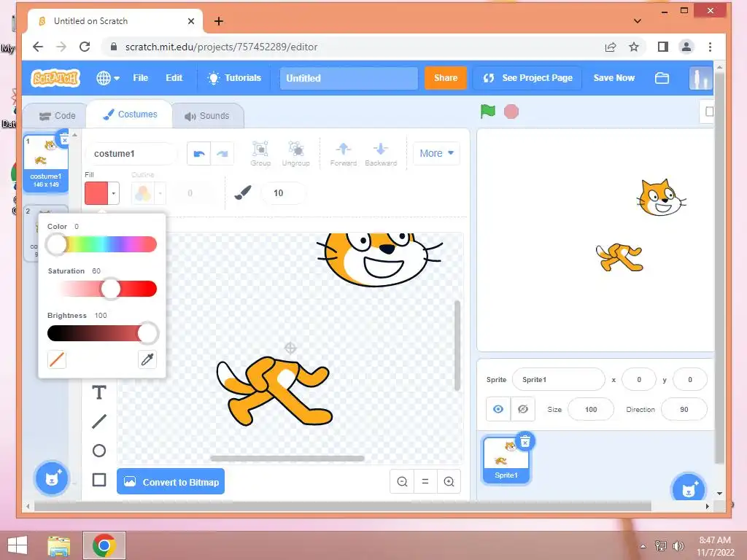Zoom in the paint canvas

[x=449, y=482]
